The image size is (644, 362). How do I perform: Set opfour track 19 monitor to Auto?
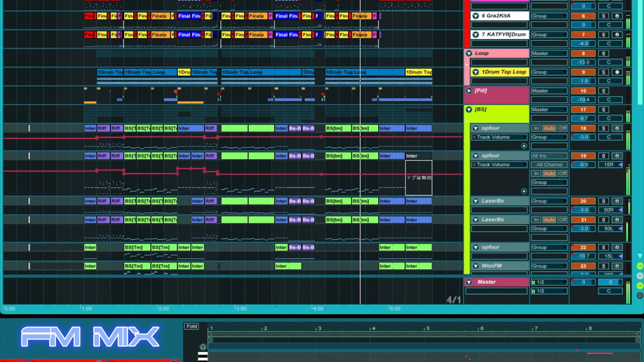pos(549,174)
